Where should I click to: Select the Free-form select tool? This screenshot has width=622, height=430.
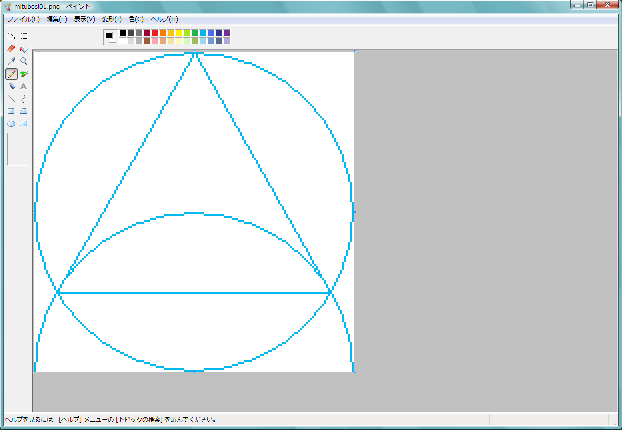(11, 35)
